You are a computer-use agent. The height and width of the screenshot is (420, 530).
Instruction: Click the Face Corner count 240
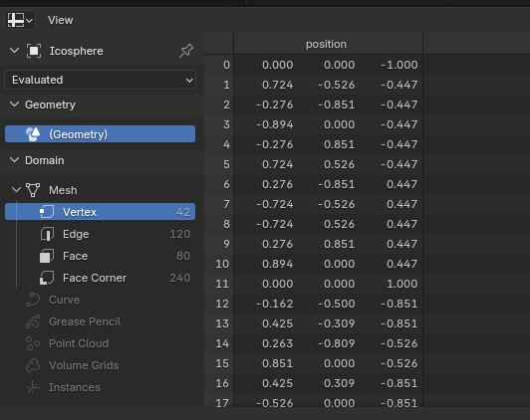coord(180,278)
